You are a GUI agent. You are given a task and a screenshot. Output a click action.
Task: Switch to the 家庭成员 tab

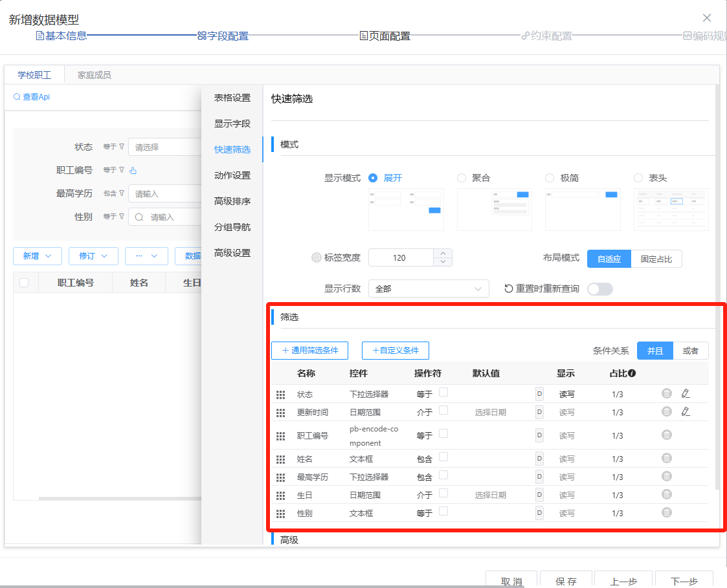click(x=94, y=75)
